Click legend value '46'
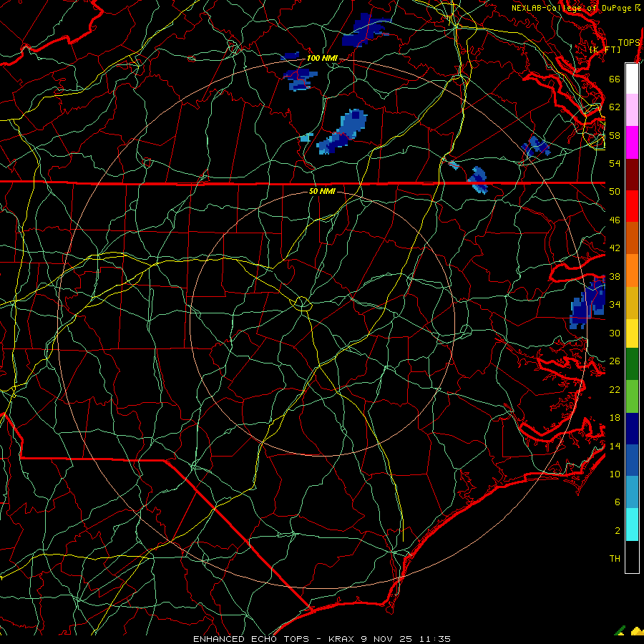The height and width of the screenshot is (644, 644). pyautogui.click(x=615, y=220)
